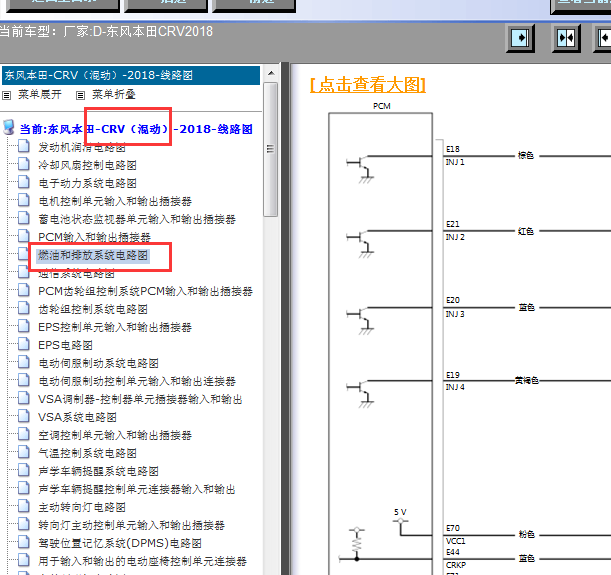
Task: Click the PCM title above the diagram box
Action: 381,106
